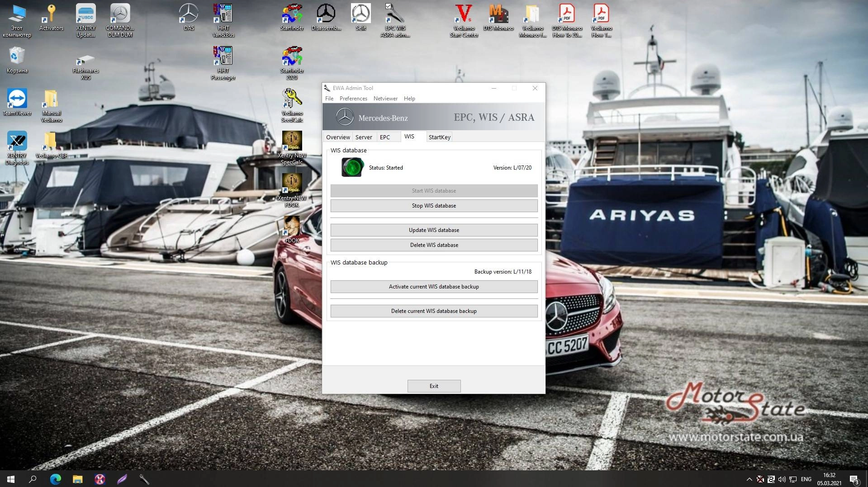Open DTS Monaco How To PDF
The height and width of the screenshot is (487, 868).
click(x=567, y=20)
